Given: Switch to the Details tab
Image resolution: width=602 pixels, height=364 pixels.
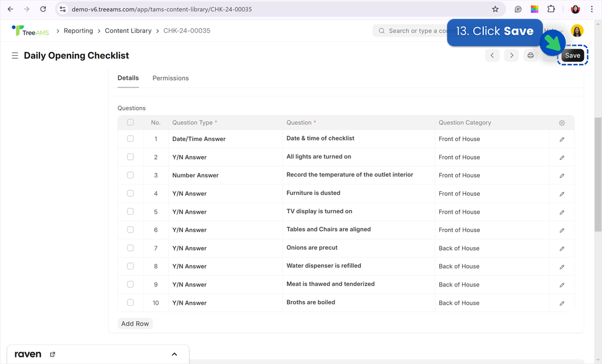Looking at the screenshot, I should pyautogui.click(x=128, y=78).
